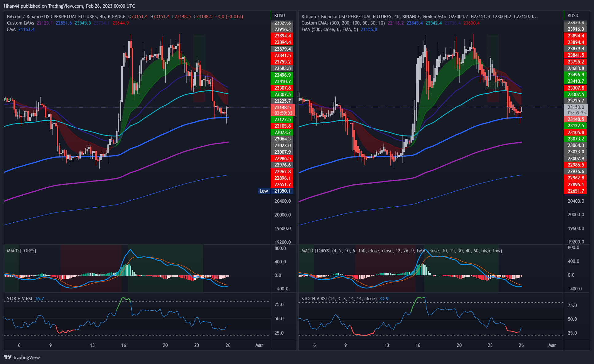Select the right MACD [TORYS] label with parameters
This screenshot has height=364, width=594.
pyautogui.click(x=402, y=251)
